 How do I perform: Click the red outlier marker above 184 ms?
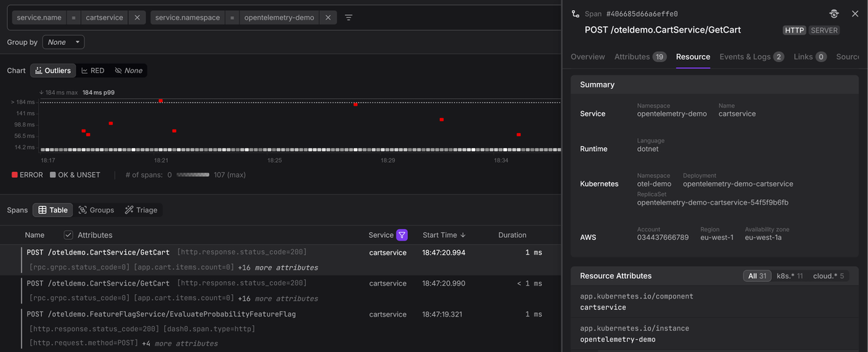[x=161, y=100]
